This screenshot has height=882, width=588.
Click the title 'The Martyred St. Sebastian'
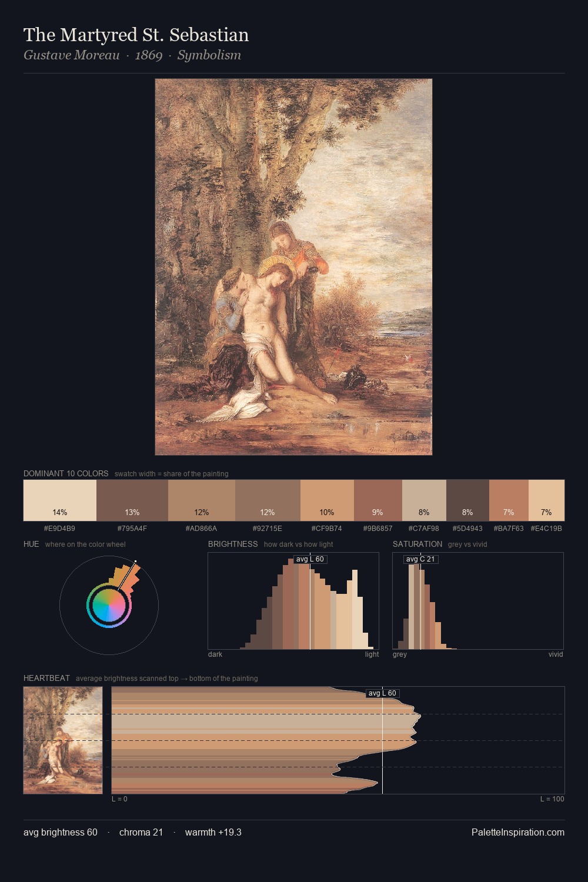[x=136, y=35]
